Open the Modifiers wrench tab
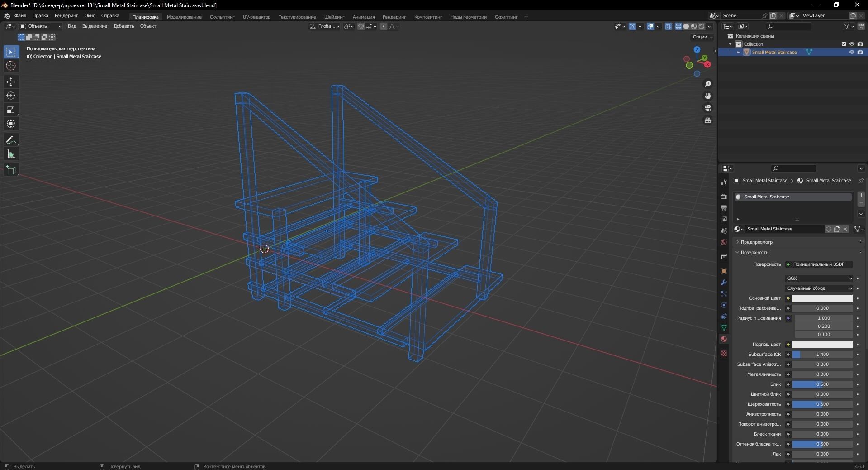Viewport: 868px width, 470px height. coord(724,282)
